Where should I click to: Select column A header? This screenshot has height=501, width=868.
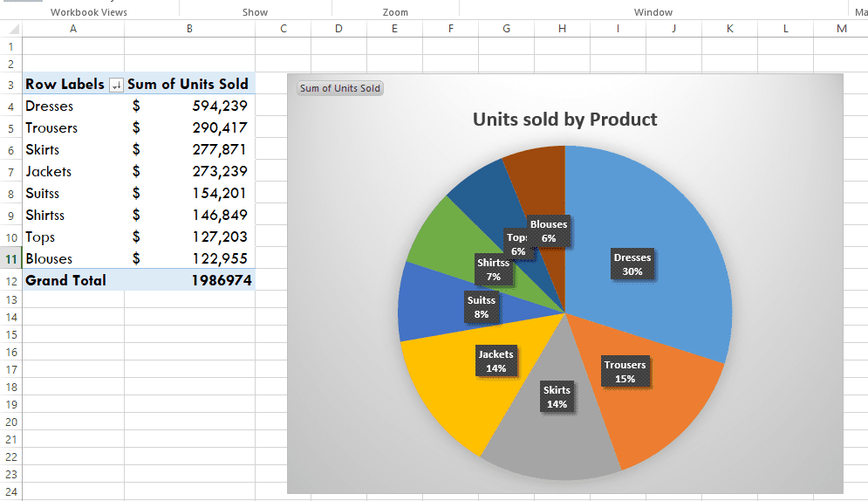click(72, 29)
